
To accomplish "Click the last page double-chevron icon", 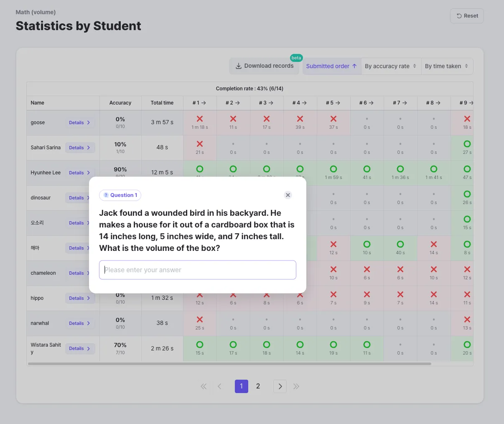I will (296, 386).
